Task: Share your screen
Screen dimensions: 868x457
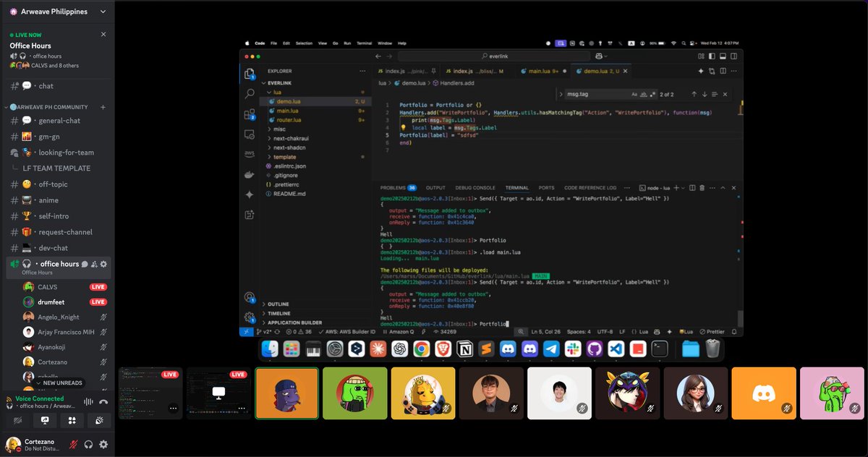Action: (45, 420)
